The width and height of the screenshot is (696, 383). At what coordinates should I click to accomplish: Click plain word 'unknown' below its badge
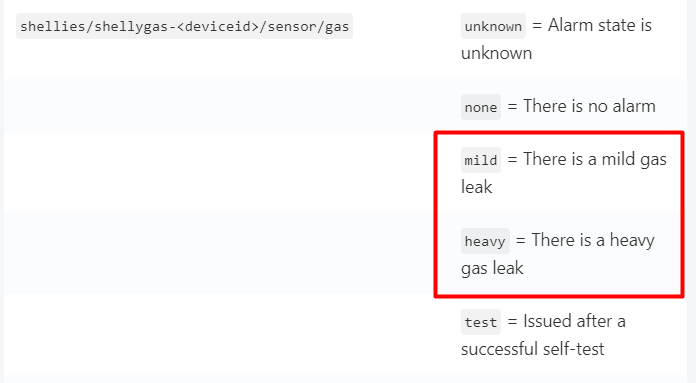(x=496, y=53)
